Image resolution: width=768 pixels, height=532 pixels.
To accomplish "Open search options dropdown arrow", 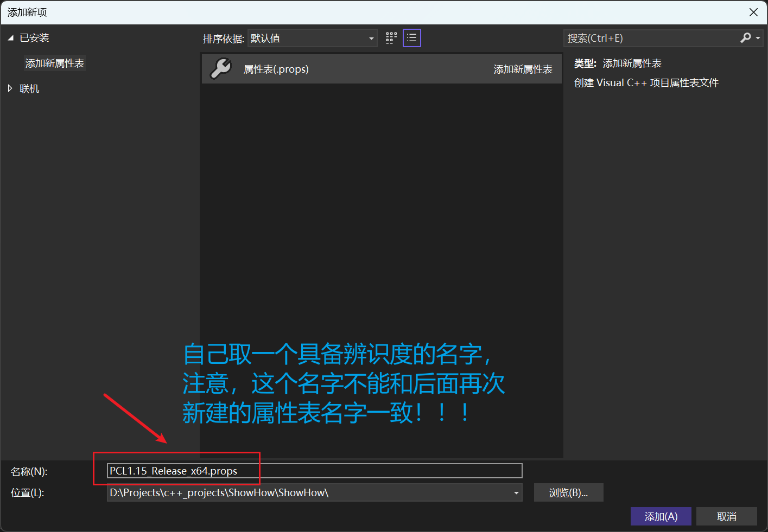I will click(x=758, y=38).
